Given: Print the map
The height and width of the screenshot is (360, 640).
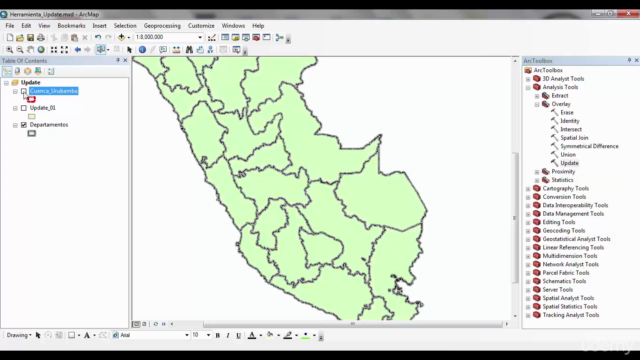Looking at the screenshot, I should 41,38.
